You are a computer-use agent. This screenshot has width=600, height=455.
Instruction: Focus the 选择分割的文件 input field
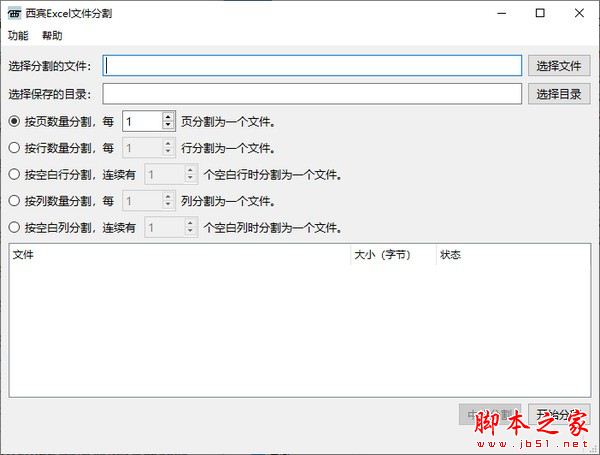[x=312, y=65]
